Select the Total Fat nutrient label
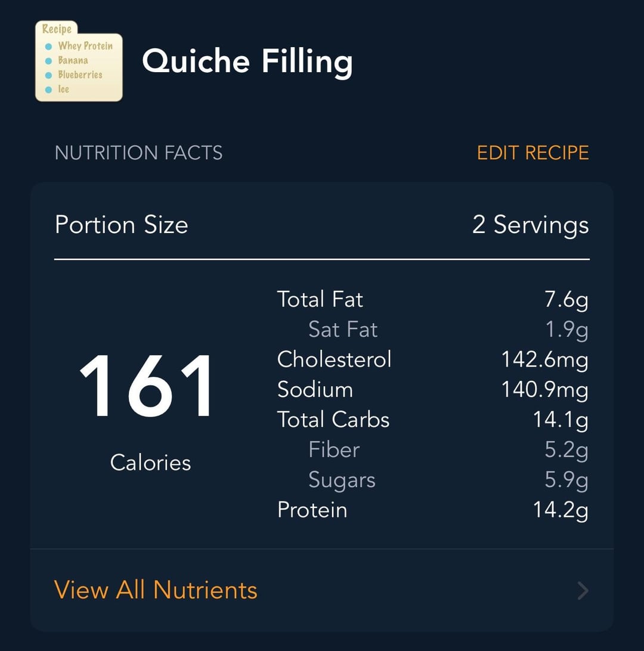 (320, 299)
